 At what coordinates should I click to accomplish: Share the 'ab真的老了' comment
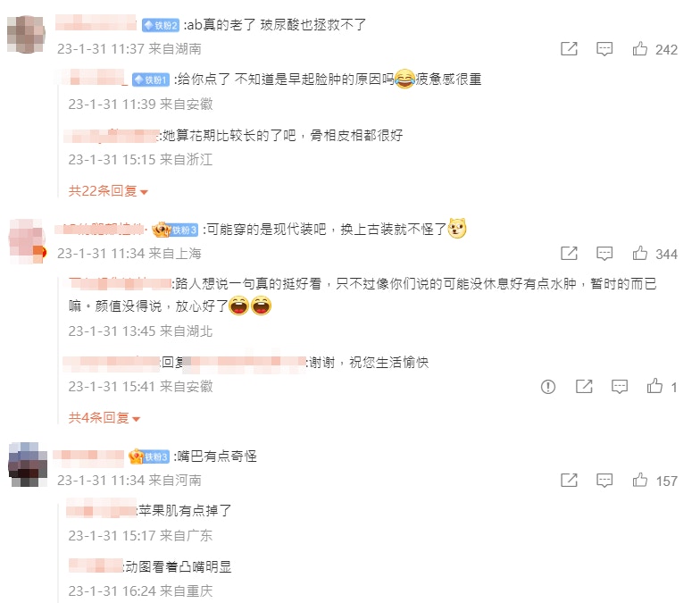coord(569,48)
